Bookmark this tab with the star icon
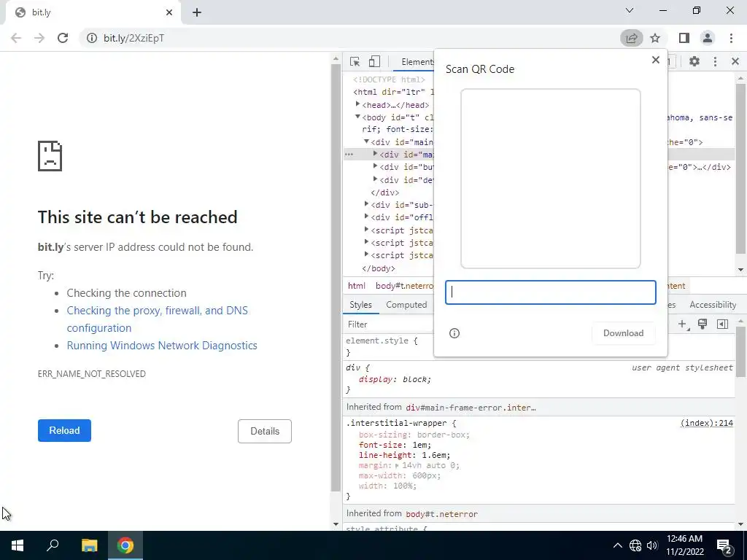This screenshot has height=560, width=747. point(656,38)
